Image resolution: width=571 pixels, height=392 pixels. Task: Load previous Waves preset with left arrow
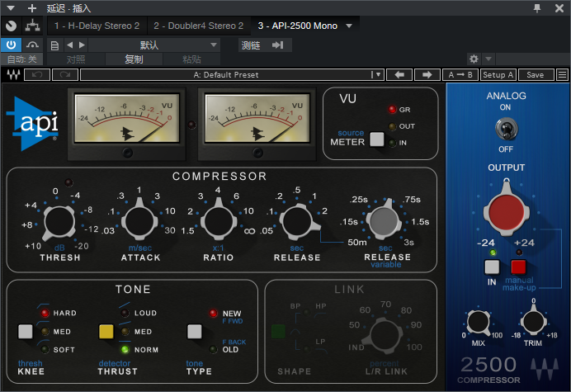click(399, 74)
